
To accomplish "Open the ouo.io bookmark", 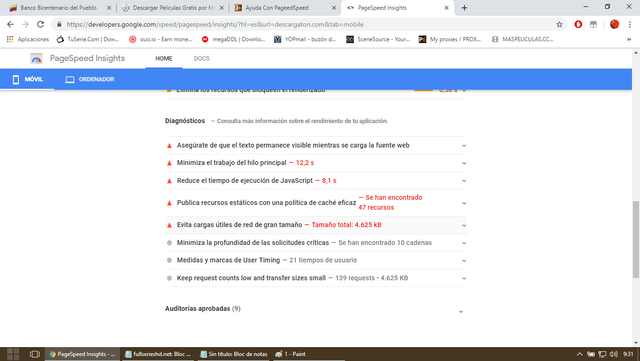I will (x=160, y=39).
